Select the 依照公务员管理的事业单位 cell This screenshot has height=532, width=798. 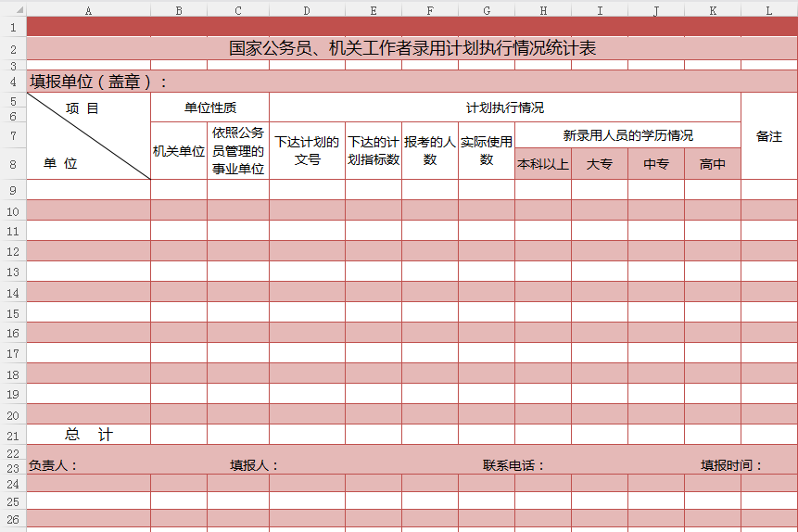(238, 151)
